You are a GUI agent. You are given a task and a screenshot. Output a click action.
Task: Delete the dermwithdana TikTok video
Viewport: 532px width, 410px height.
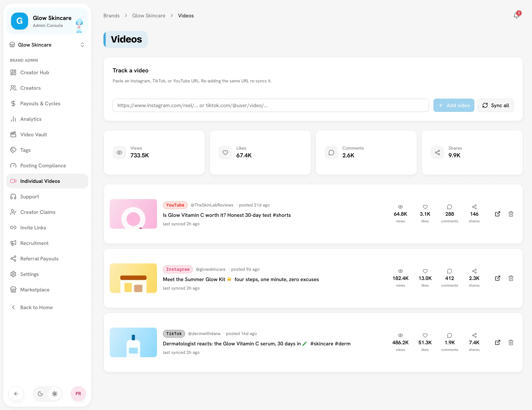[x=511, y=342]
